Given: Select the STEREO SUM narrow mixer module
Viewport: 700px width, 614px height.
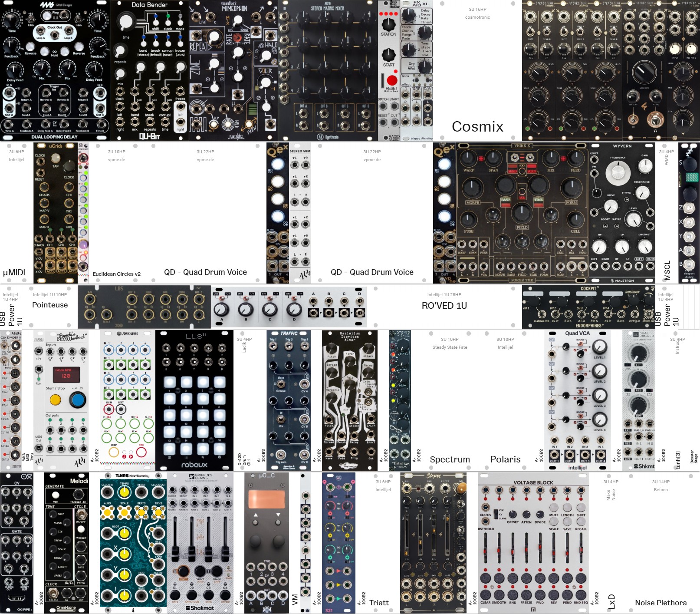Looking at the screenshot, I should tap(300, 213).
